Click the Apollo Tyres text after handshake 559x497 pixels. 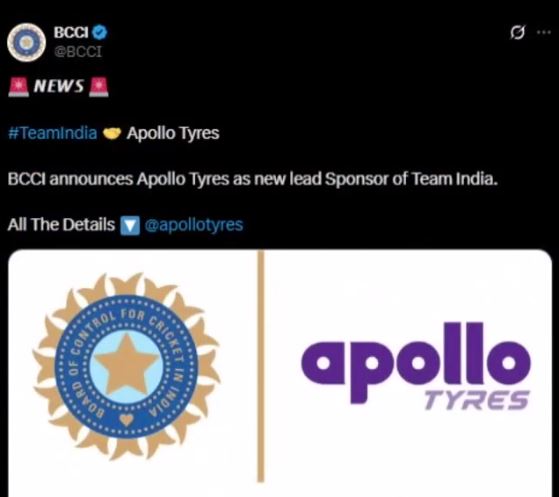tap(173, 134)
